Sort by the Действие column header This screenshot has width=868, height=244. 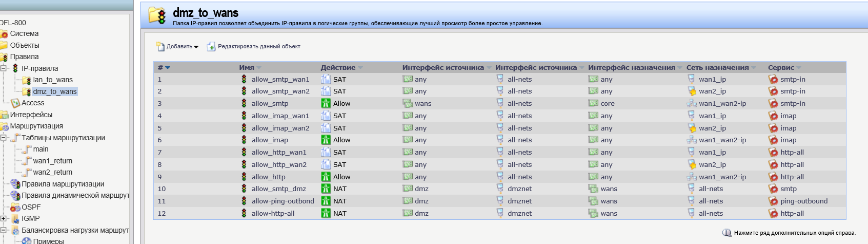tap(341, 67)
